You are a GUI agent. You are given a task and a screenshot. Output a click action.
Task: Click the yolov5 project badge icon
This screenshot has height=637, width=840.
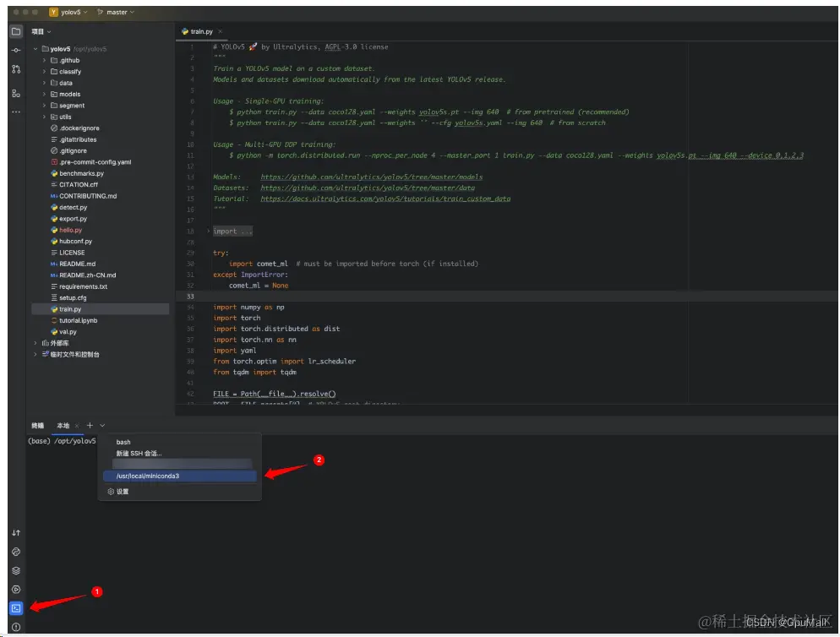[x=53, y=12]
